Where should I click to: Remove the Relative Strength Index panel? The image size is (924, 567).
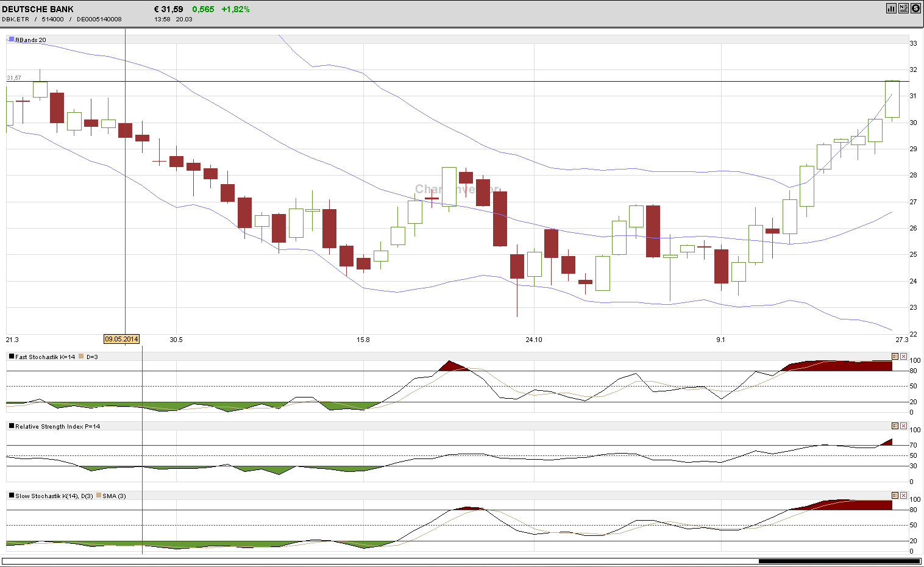903,426
